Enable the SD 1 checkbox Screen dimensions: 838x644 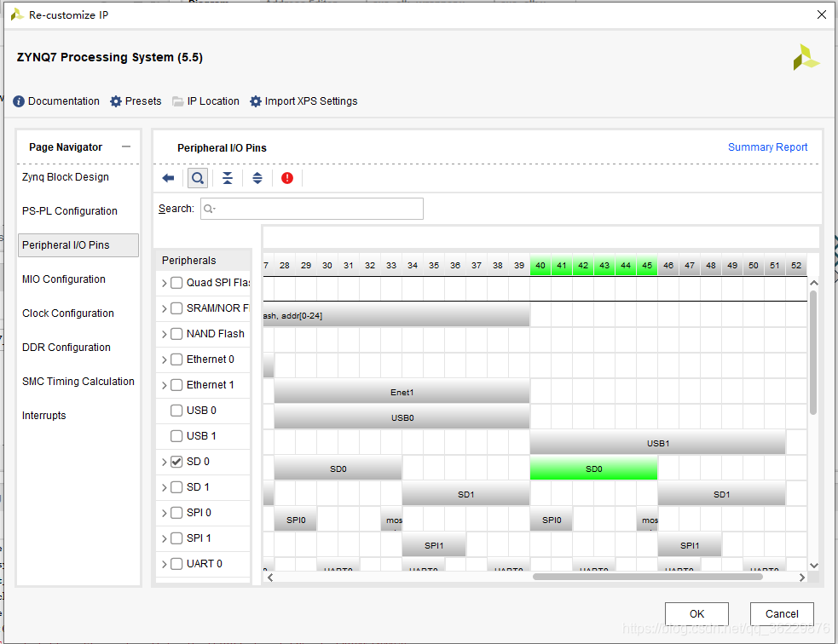coord(176,487)
